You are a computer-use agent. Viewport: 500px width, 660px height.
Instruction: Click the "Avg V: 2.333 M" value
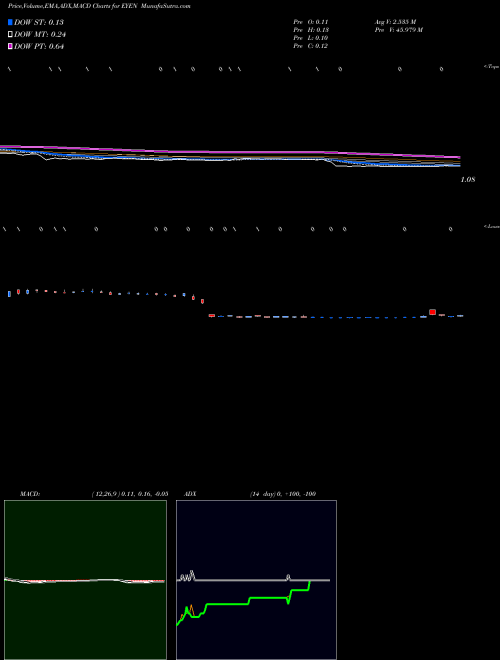click(x=395, y=22)
